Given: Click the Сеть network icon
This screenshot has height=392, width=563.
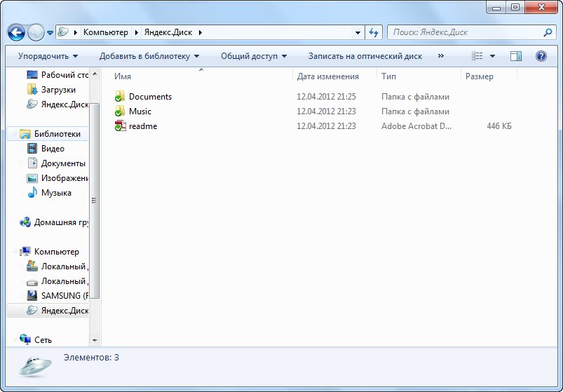Looking at the screenshot, I should pos(25,339).
